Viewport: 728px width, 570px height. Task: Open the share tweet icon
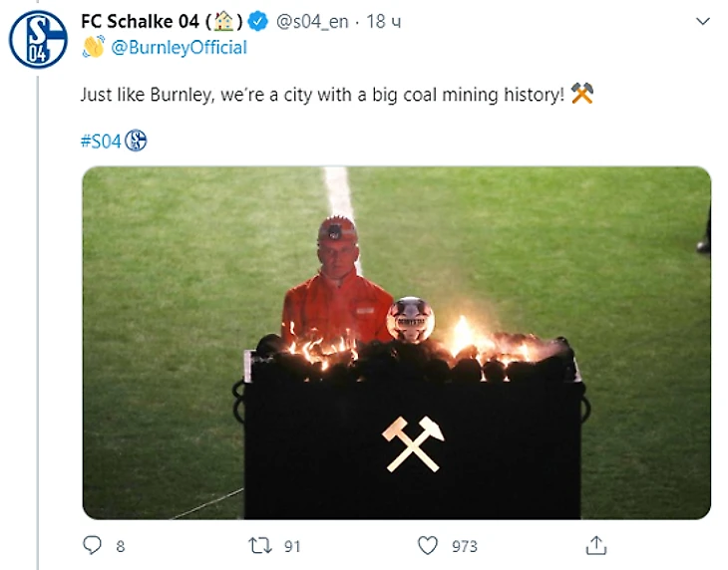coord(596,545)
